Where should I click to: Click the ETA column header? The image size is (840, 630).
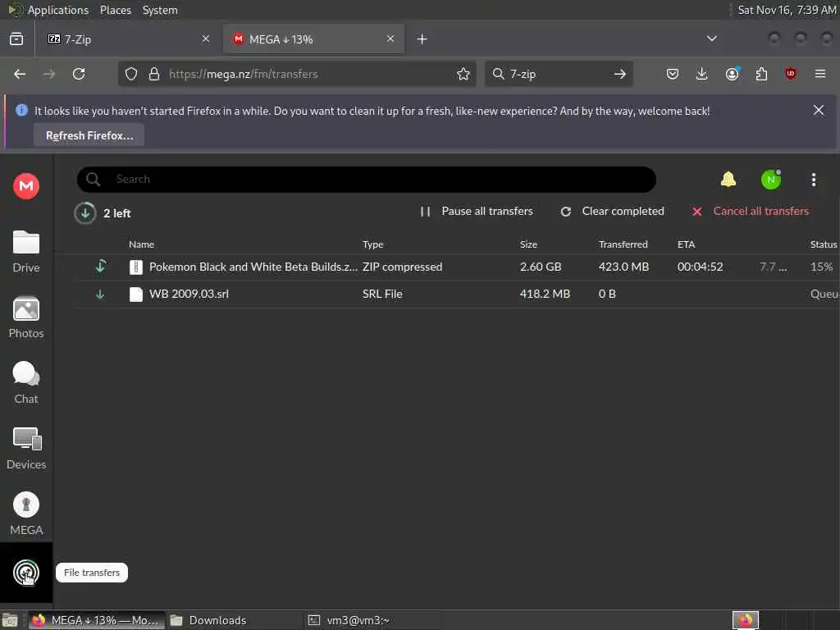tap(687, 244)
